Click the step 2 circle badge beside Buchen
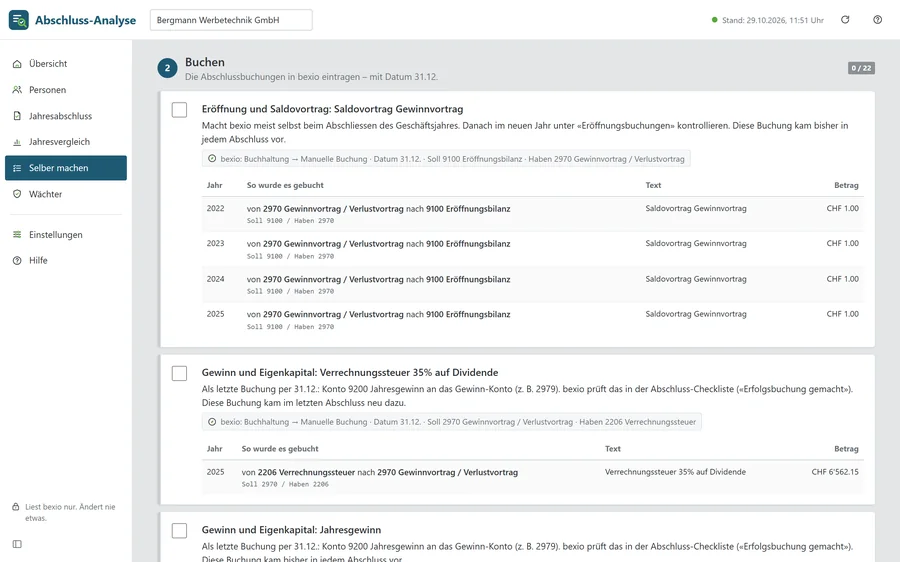Image resolution: width=900 pixels, height=562 pixels. [168, 68]
